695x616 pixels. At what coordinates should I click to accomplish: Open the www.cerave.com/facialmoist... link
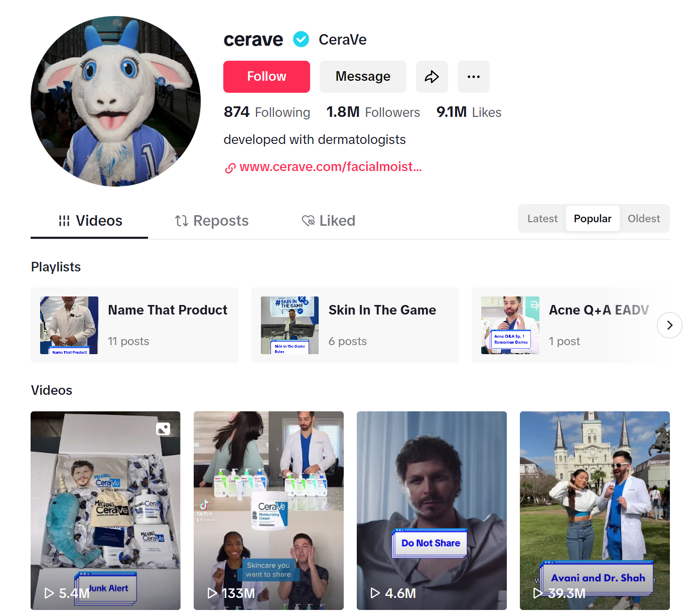(x=331, y=167)
